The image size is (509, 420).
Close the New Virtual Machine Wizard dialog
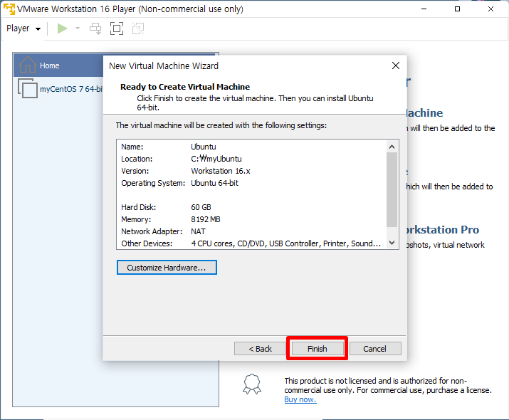pos(395,65)
